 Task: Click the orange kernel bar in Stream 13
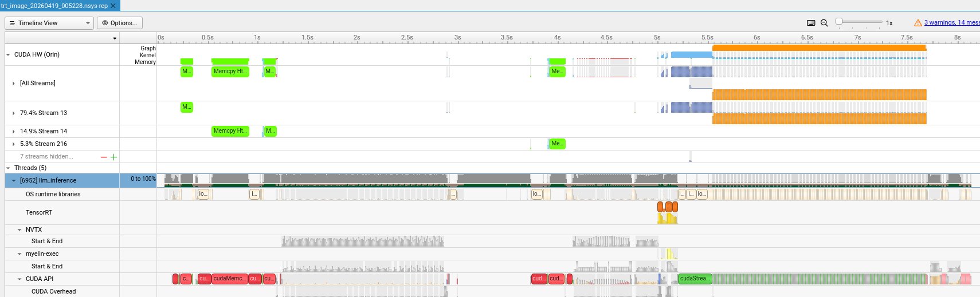pyautogui.click(x=820, y=118)
